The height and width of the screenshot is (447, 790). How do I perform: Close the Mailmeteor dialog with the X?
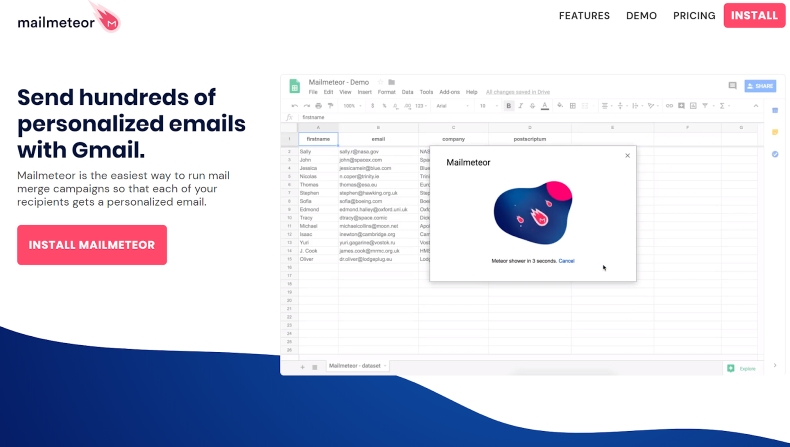627,155
